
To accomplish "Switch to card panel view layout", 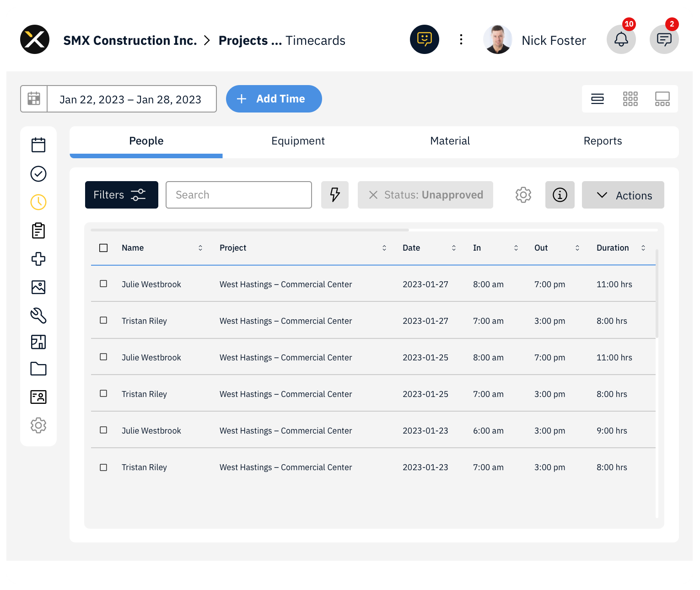I will coord(662,99).
